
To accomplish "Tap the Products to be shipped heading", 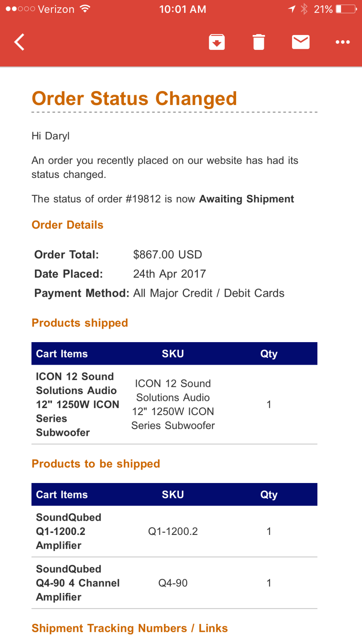I will (x=96, y=464).
